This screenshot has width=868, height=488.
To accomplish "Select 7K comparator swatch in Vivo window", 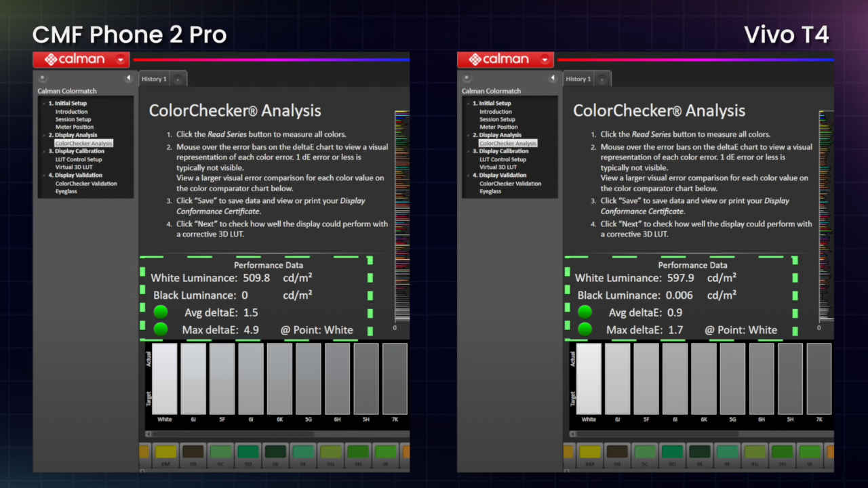I will click(x=819, y=379).
